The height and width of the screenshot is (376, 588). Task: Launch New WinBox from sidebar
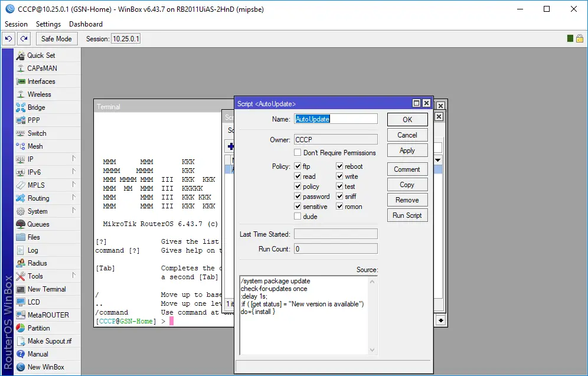[x=47, y=367]
